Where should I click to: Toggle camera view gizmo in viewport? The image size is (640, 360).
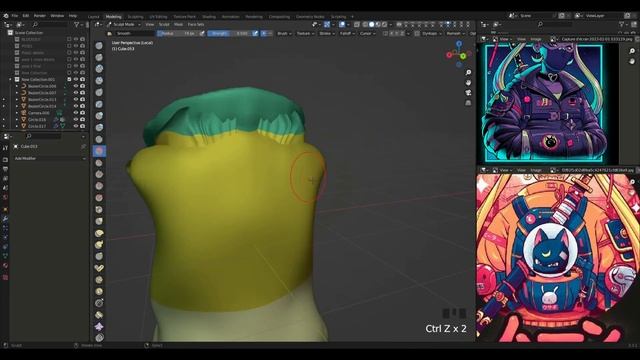(469, 93)
